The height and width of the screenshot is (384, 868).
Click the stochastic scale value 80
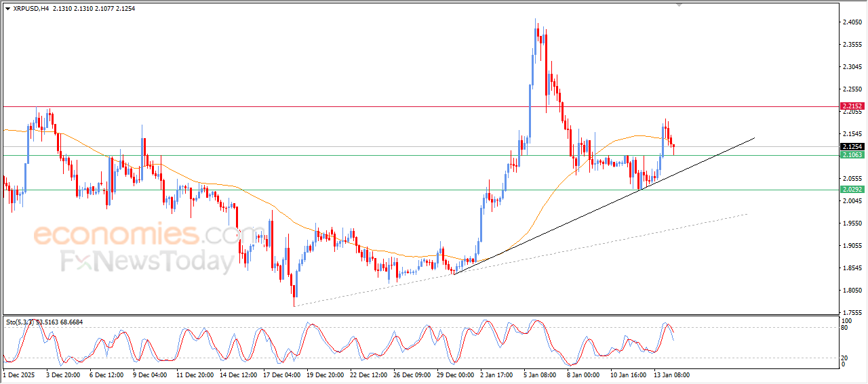point(845,328)
